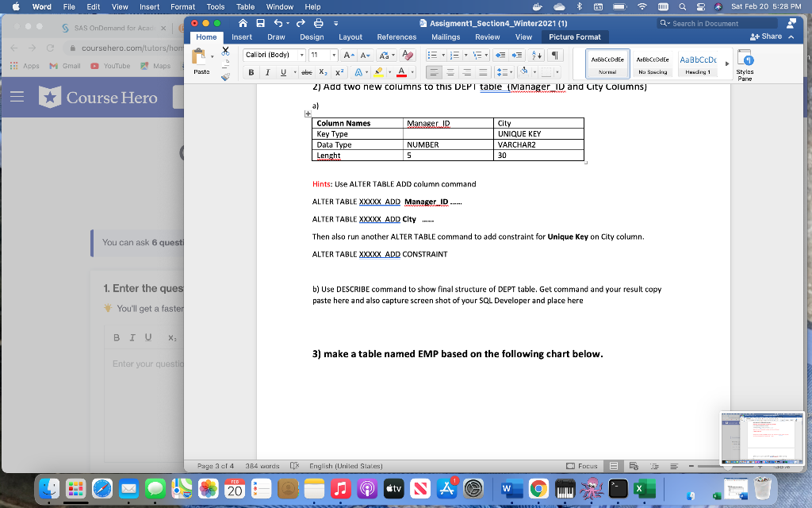Screen dimensions: 812x508
Task: Toggle the No Spacing style
Action: point(653,62)
